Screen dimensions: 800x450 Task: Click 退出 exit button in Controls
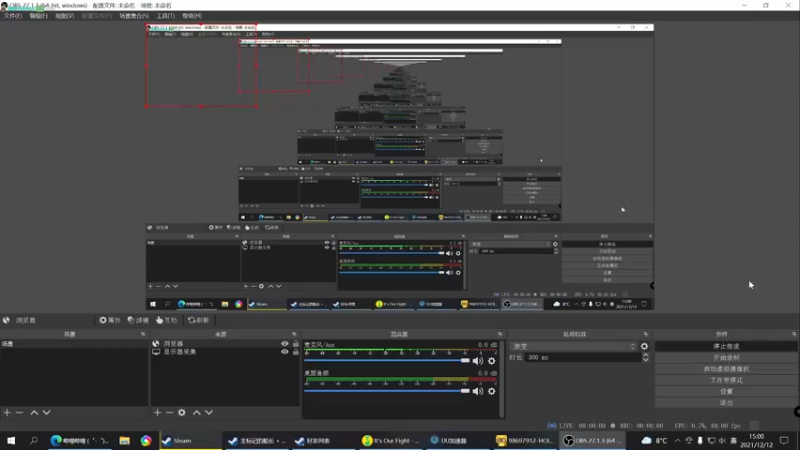(726, 403)
